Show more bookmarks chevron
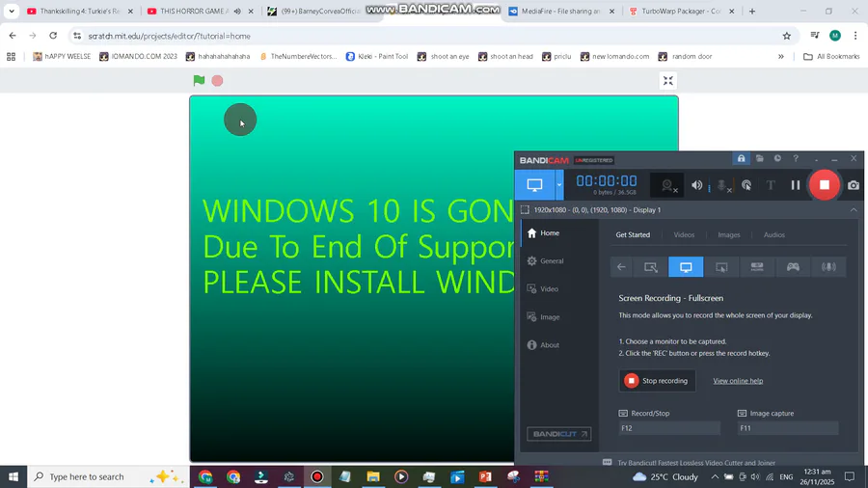This screenshot has width=868, height=488. coord(781,57)
